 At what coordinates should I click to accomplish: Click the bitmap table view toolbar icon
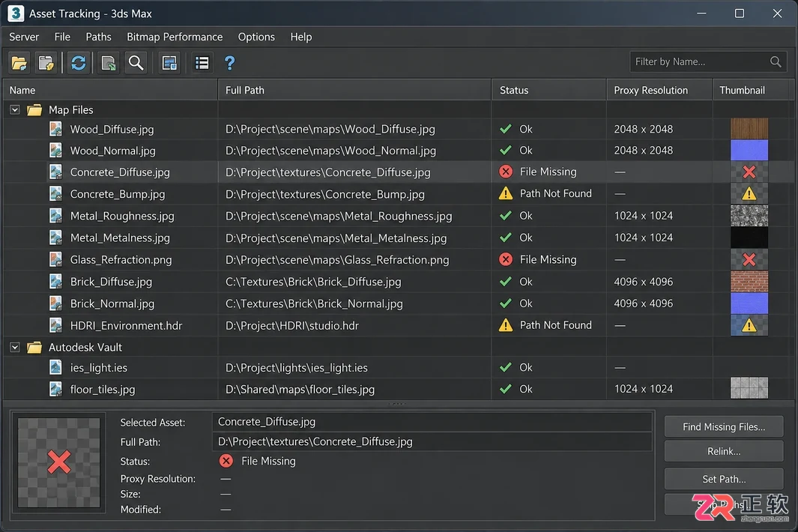click(169, 63)
